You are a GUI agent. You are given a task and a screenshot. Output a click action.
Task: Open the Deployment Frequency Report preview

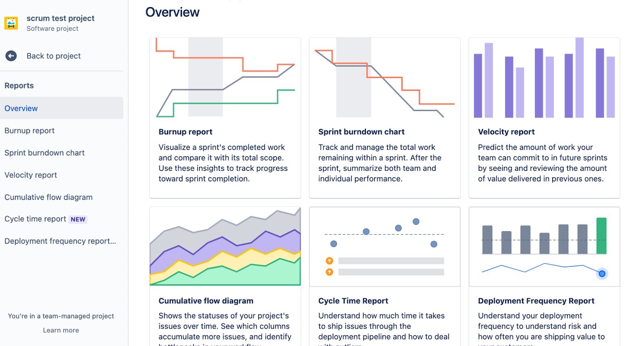pyautogui.click(x=544, y=246)
